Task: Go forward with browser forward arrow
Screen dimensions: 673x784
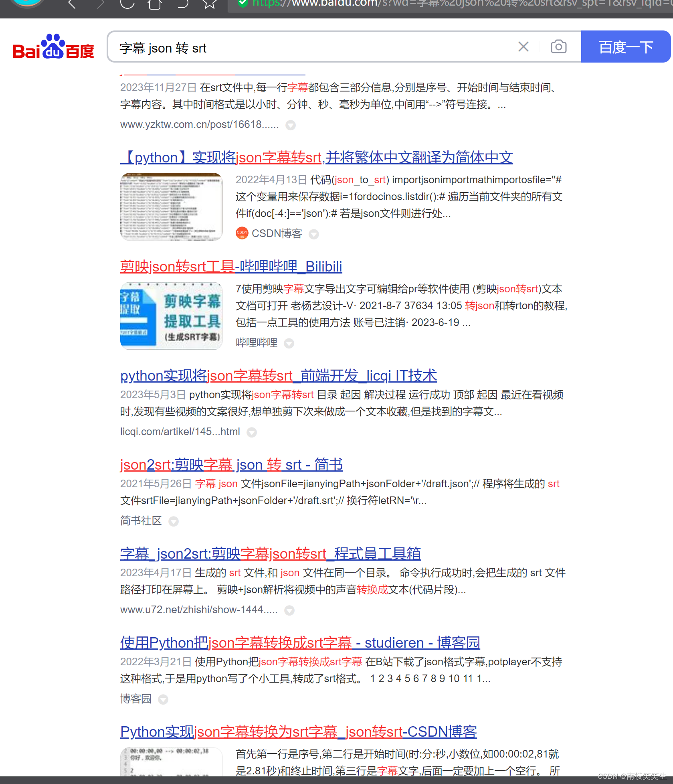Action: (100, 4)
